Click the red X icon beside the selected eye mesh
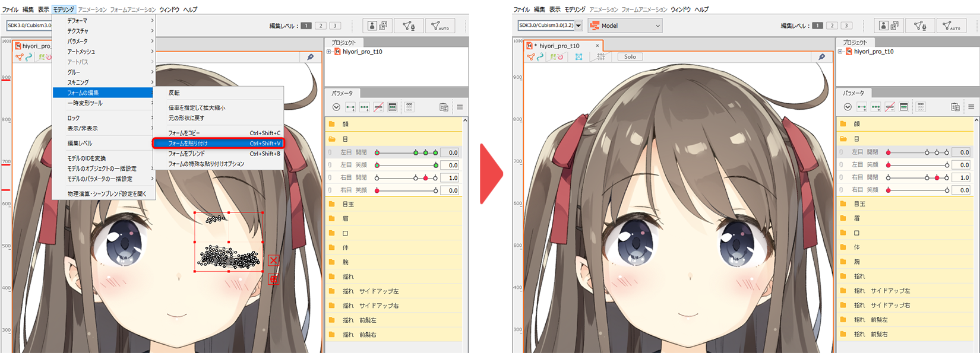The width and height of the screenshot is (980, 356). 273,260
